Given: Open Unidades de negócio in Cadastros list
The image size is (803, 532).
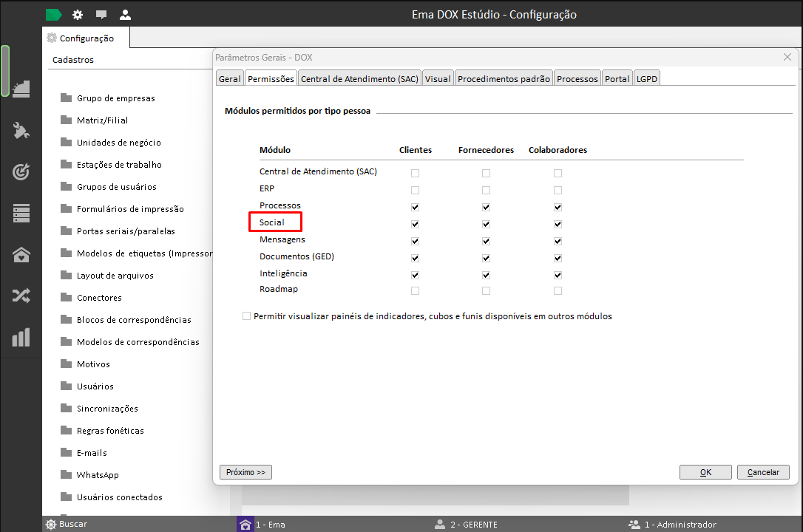Looking at the screenshot, I should point(119,142).
